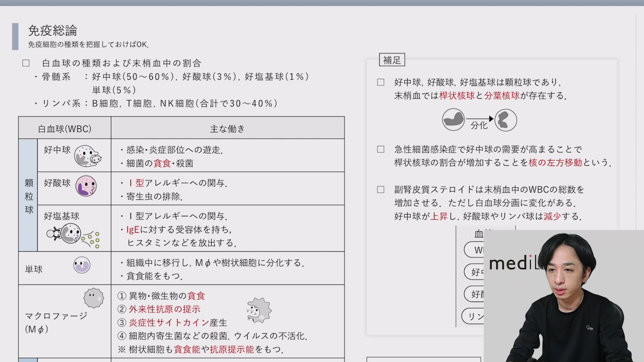This screenshot has width=644, height=362.
Task: Click the band neutrophil (桿状核球) cell diagram
Action: tap(453, 120)
